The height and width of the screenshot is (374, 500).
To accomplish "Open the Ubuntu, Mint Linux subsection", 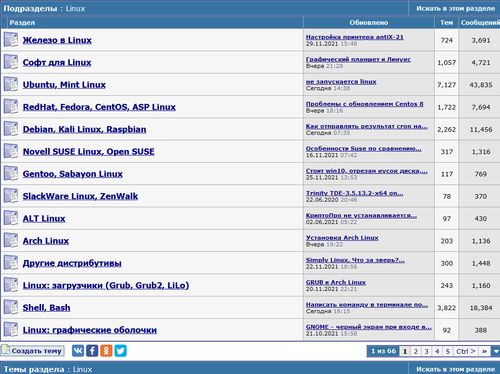I will pos(64,85).
